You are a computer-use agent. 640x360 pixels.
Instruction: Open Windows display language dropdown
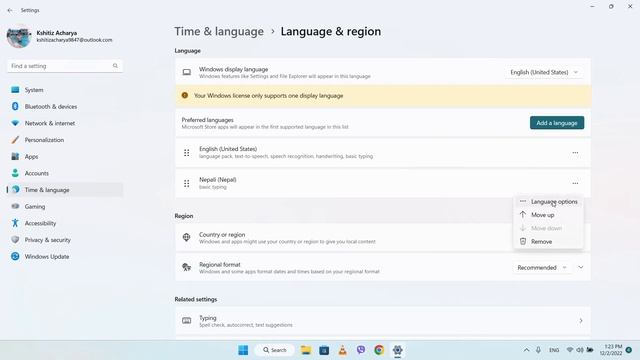544,72
